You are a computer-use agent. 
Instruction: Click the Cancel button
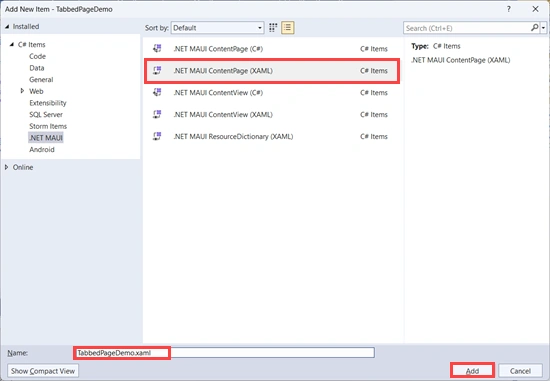coord(520,371)
